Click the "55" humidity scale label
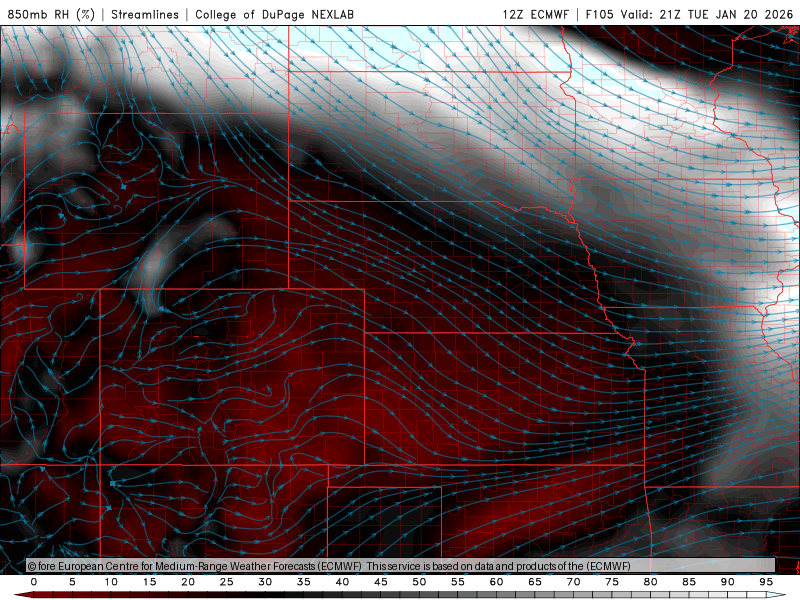The image size is (800, 600). click(458, 582)
